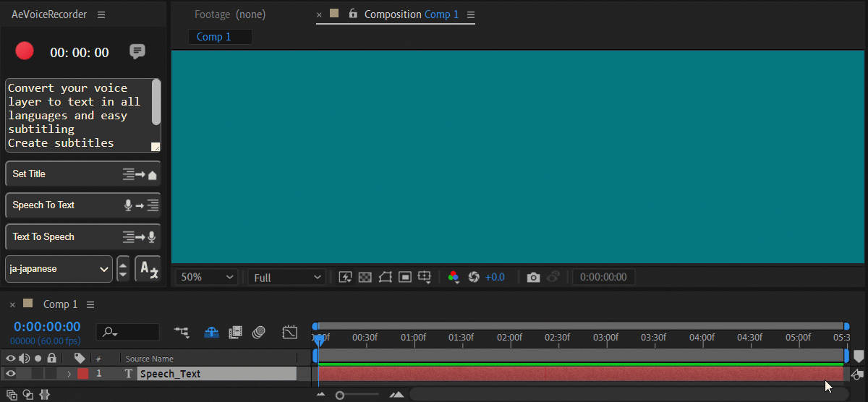Click the Text To Speech button
The height and width of the screenshot is (402, 868).
[x=82, y=237]
